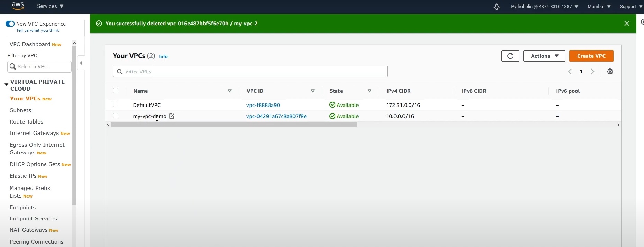Go to Endpoints in sidebar

(23, 208)
